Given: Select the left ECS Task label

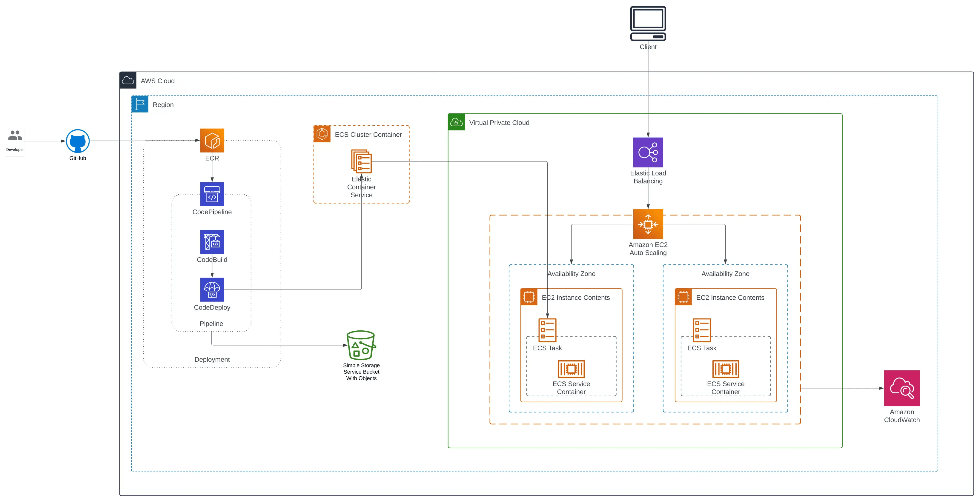Looking at the screenshot, I should pos(547,348).
